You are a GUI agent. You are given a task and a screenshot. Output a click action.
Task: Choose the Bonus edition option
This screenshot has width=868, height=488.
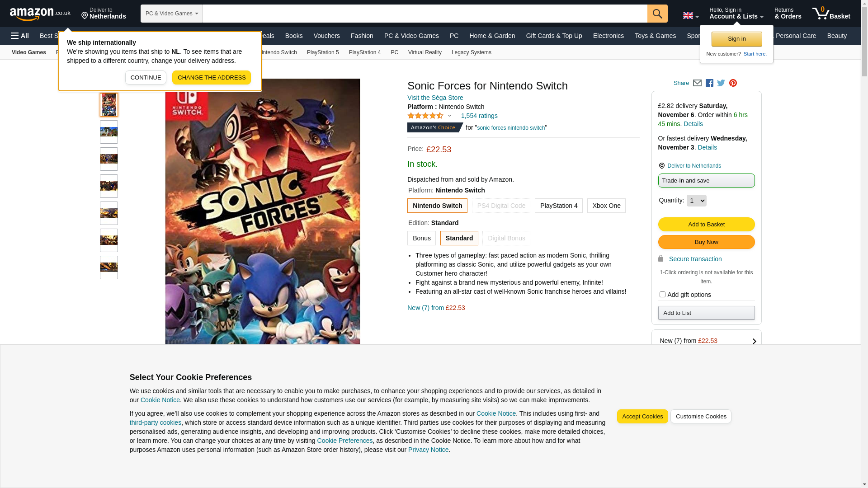(421, 238)
